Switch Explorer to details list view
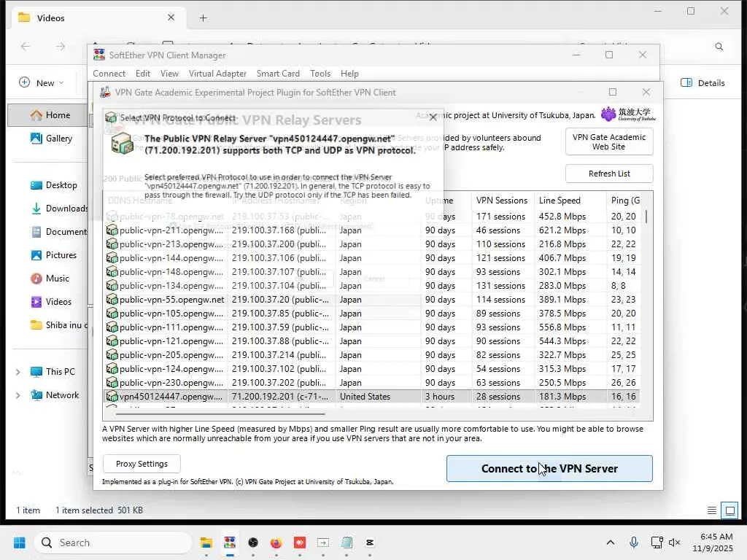The width and height of the screenshot is (747, 560). point(712,510)
